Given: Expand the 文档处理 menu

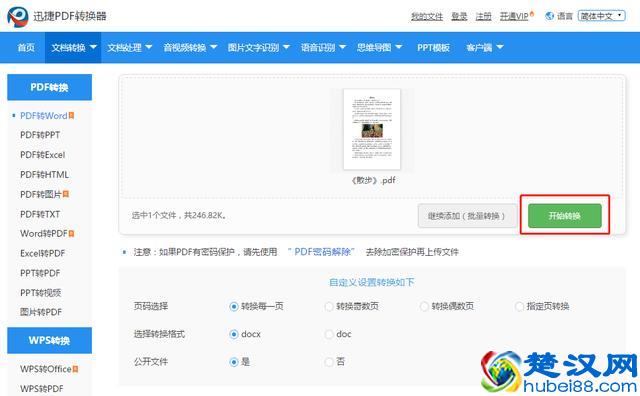Looking at the screenshot, I should point(129,47).
